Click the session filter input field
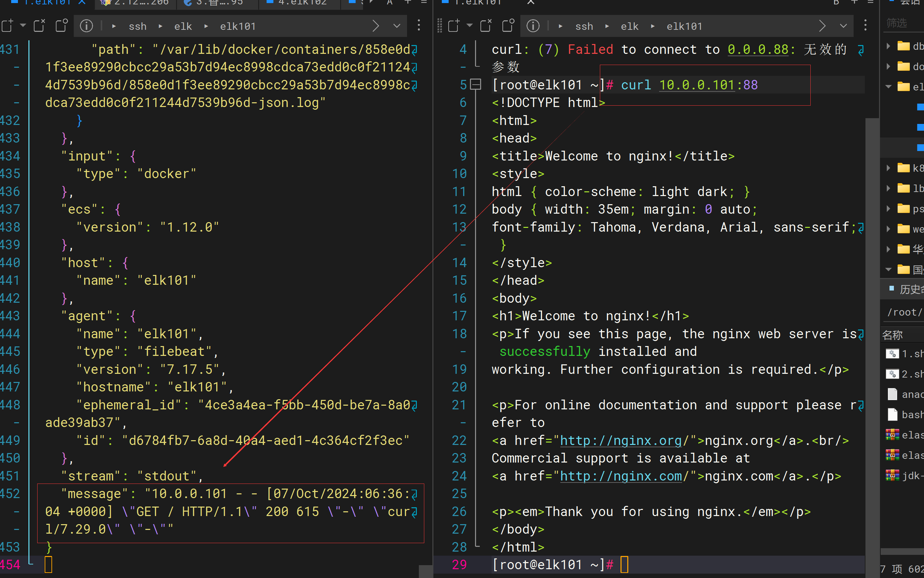The height and width of the screenshot is (578, 924). pyautogui.click(x=904, y=23)
